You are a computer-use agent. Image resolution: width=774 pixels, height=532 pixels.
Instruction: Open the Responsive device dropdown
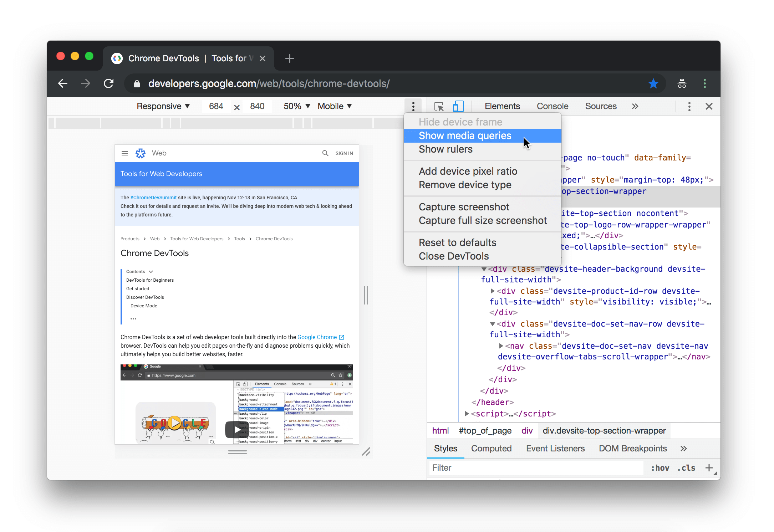click(163, 106)
